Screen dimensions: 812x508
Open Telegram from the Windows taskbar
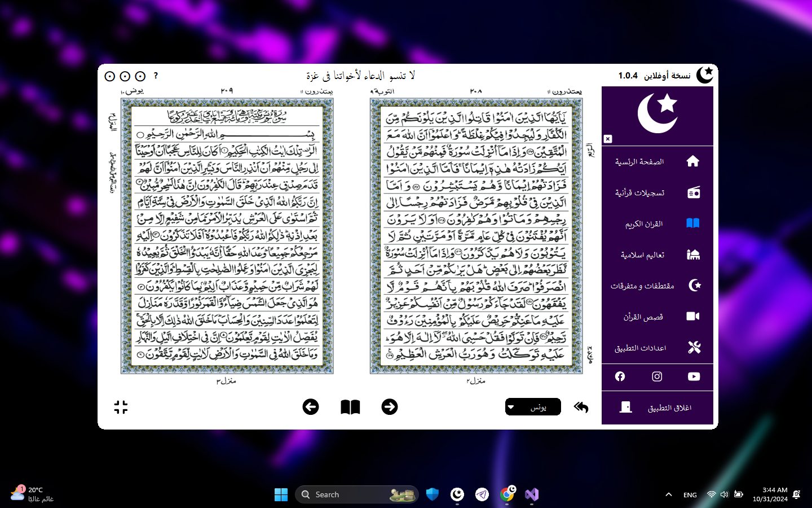pyautogui.click(x=482, y=494)
